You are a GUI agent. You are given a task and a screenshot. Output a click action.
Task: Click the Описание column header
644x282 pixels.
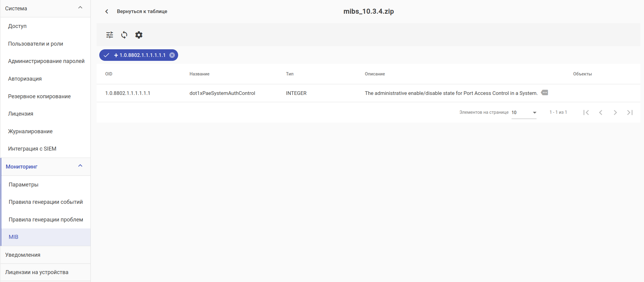pos(375,74)
